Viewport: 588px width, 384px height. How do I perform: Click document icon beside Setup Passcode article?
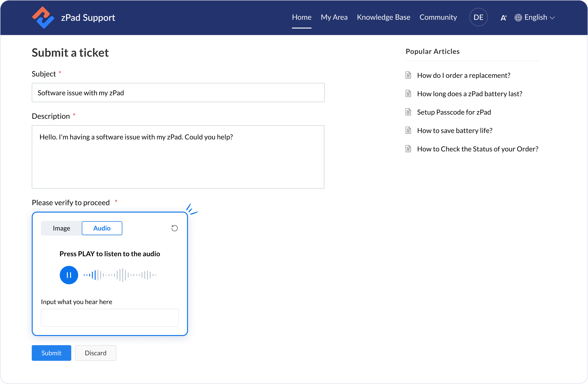[408, 112]
